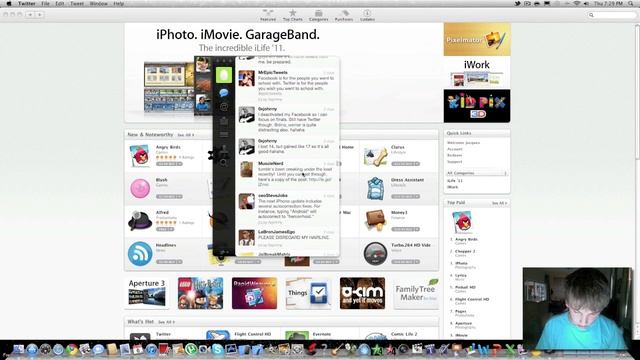This screenshot has height=360, width=640.
Task: Click the iLife '11 quick link
Action: 455,180
